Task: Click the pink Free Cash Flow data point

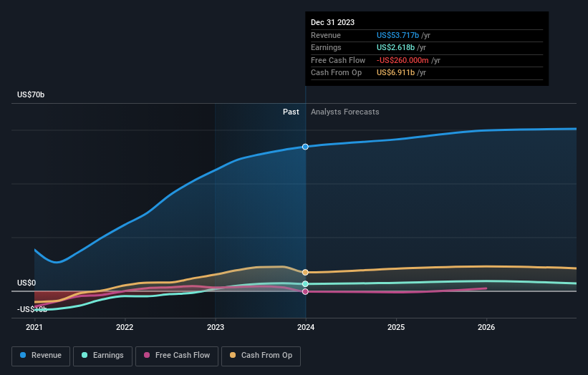Action: 305,291
